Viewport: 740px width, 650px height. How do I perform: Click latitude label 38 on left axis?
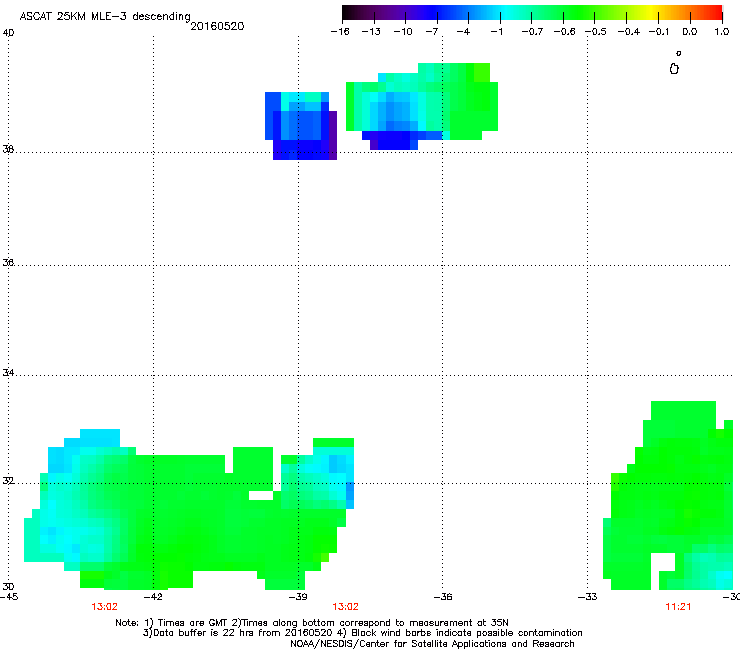click(8, 149)
